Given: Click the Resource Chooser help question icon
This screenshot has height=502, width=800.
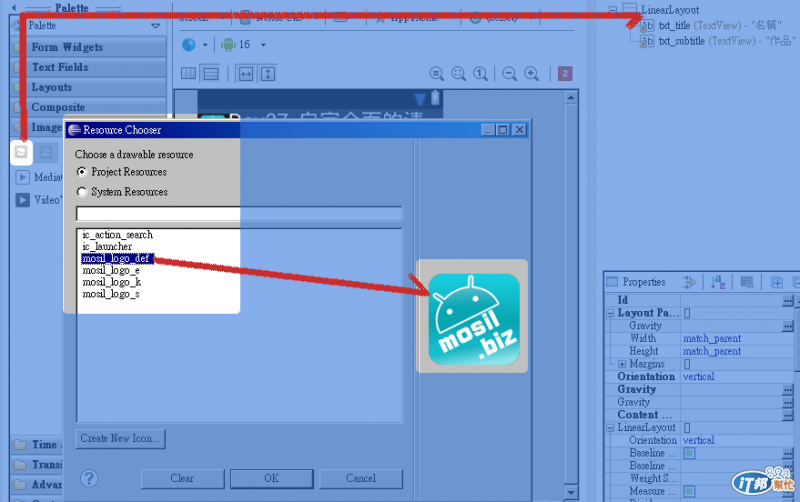Looking at the screenshot, I should pos(89,479).
